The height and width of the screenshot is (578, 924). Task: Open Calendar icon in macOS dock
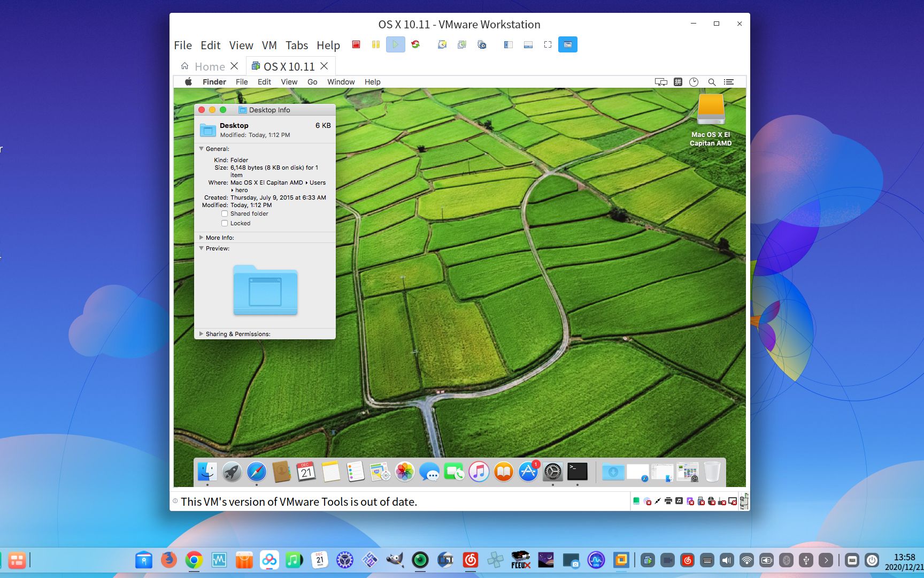point(306,471)
